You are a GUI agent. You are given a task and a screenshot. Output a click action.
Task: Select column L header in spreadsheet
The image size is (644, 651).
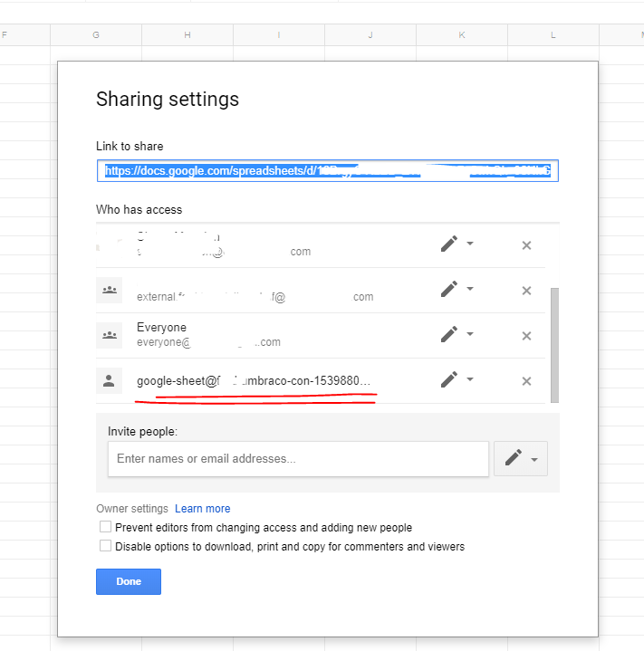(x=553, y=35)
